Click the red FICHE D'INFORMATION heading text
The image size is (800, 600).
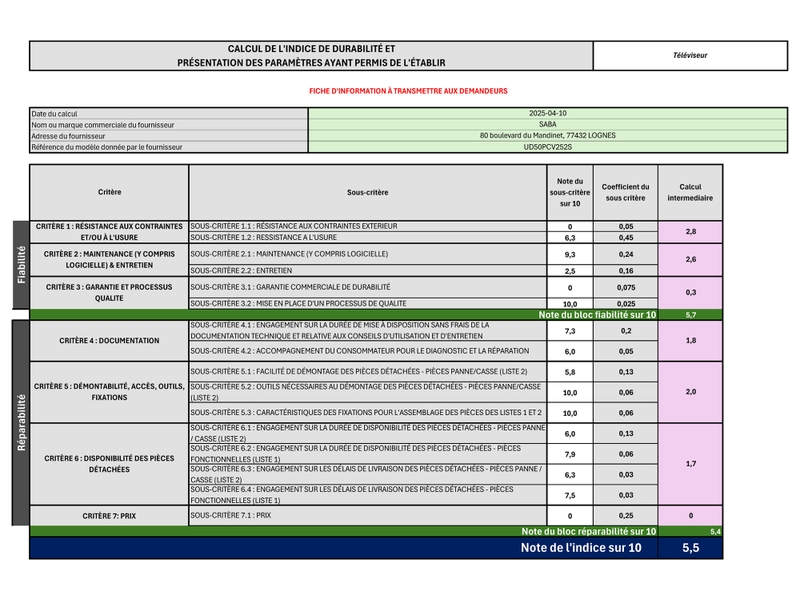click(409, 91)
